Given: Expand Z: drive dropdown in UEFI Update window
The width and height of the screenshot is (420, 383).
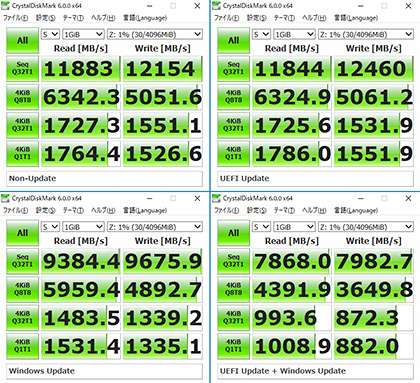Looking at the screenshot, I should (366, 34).
